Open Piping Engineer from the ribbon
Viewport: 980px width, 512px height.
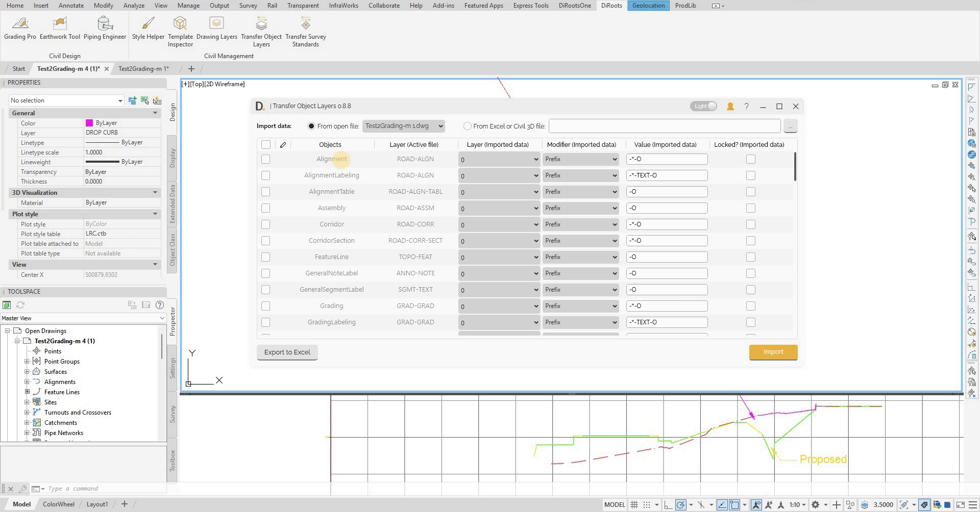[105, 28]
